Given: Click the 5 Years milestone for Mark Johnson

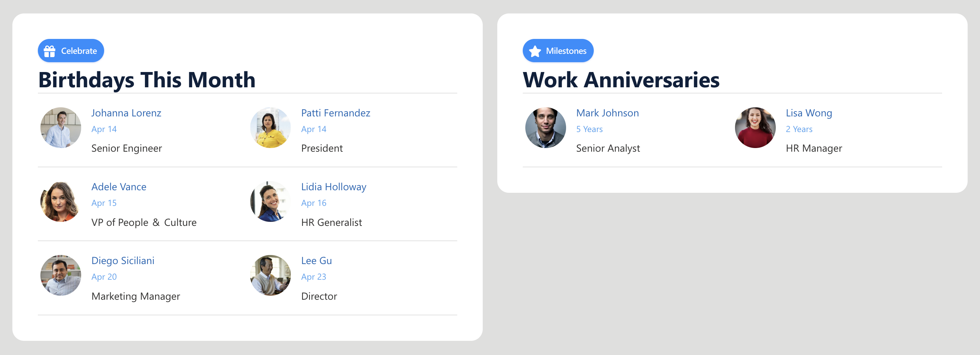Looking at the screenshot, I should click(x=589, y=129).
